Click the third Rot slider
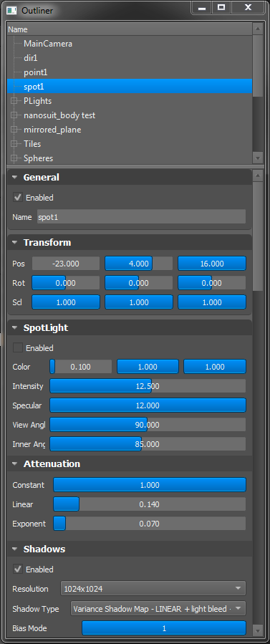Viewport: 270px width, 644px height. [212, 283]
